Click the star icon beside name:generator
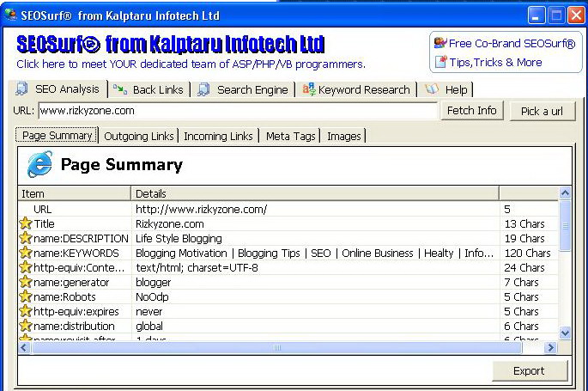 pos(26,282)
